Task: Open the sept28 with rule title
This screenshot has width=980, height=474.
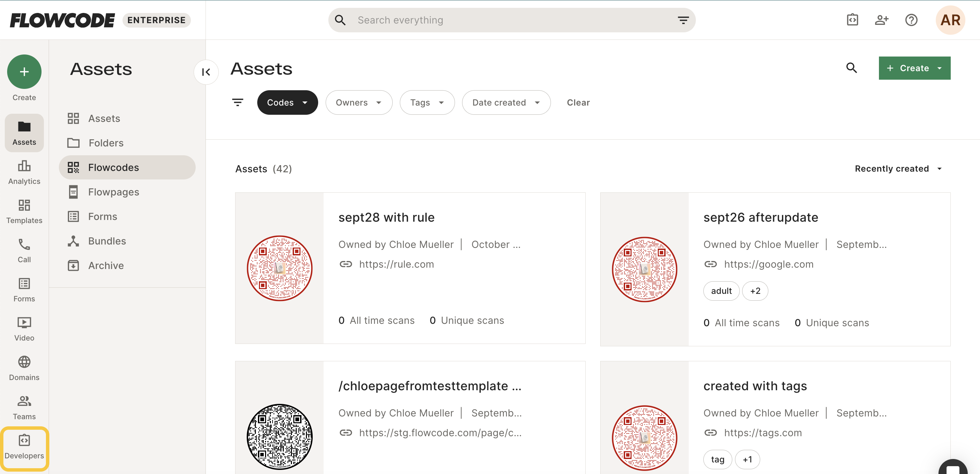Action: pos(387,217)
